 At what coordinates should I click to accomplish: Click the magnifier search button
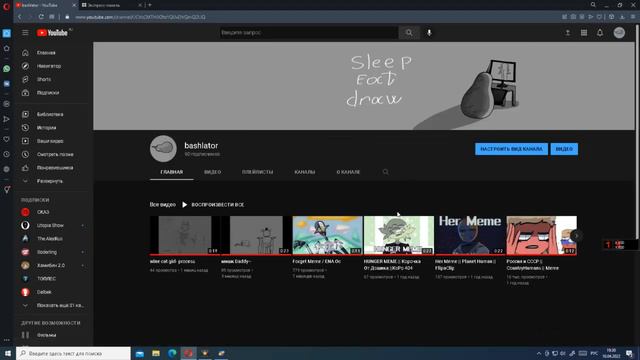pyautogui.click(x=409, y=33)
